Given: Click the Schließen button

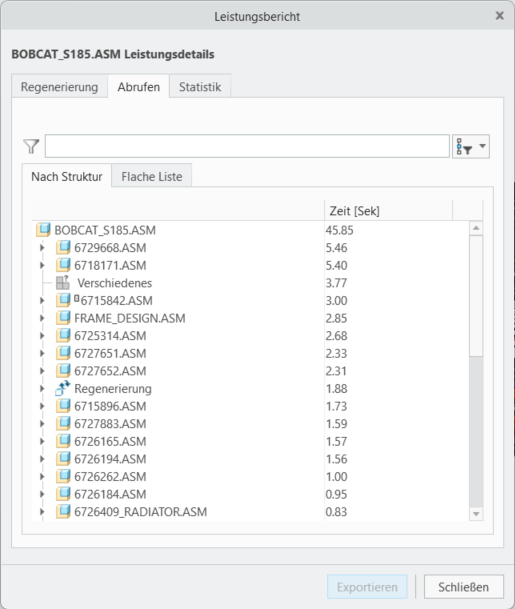Looking at the screenshot, I should (x=463, y=587).
